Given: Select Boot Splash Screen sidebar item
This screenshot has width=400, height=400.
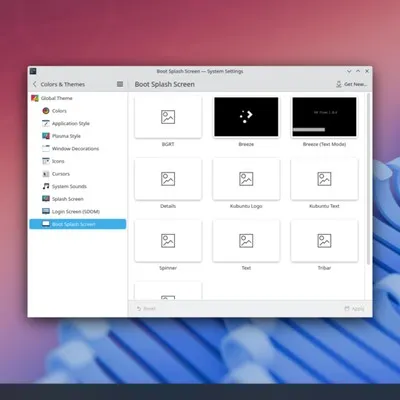Looking at the screenshot, I should click(x=78, y=224).
